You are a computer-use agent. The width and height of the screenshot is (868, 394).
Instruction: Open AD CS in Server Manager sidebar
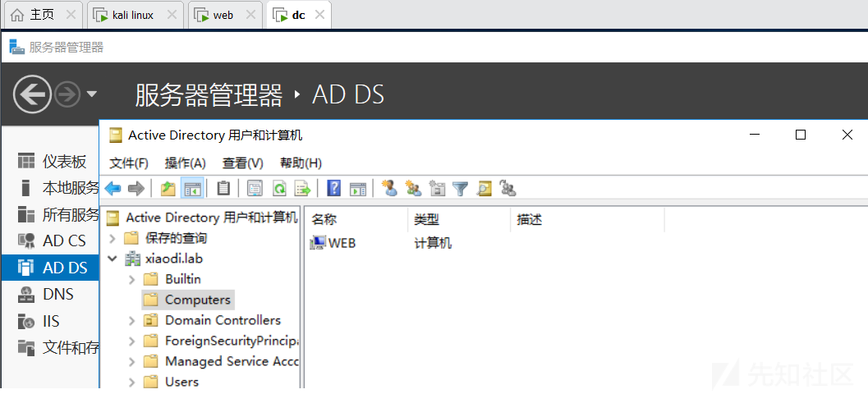[x=52, y=241]
